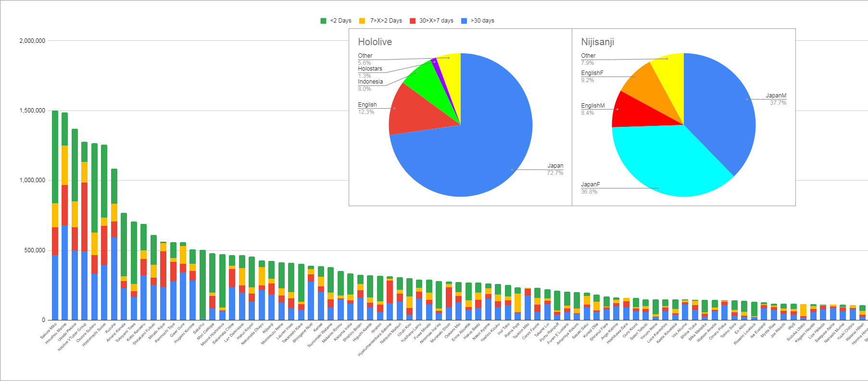868x381 pixels.
Task: Click the red '30>X>7 days' legend swatch
Action: tap(413, 21)
